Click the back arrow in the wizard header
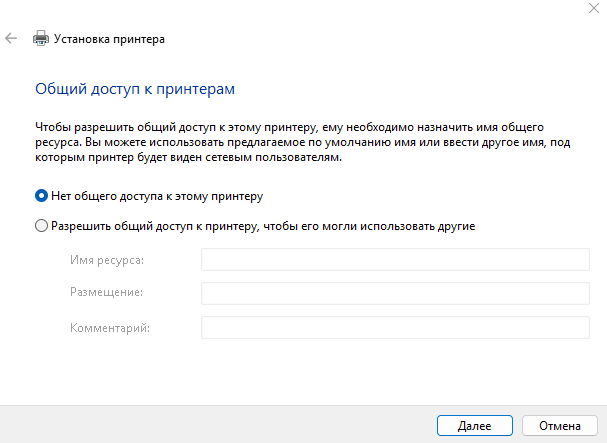Viewport: 607px width, 443px height. (x=11, y=39)
